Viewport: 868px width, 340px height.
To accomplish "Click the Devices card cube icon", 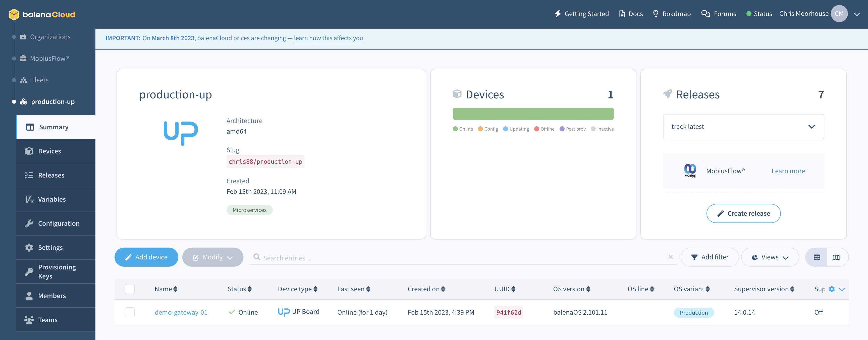I will (x=457, y=94).
